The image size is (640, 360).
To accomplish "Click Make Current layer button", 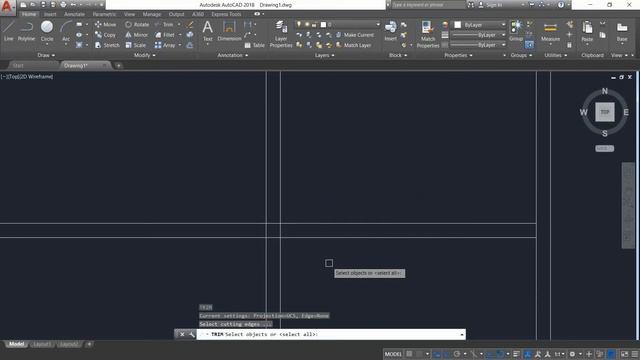I will [x=354, y=35].
